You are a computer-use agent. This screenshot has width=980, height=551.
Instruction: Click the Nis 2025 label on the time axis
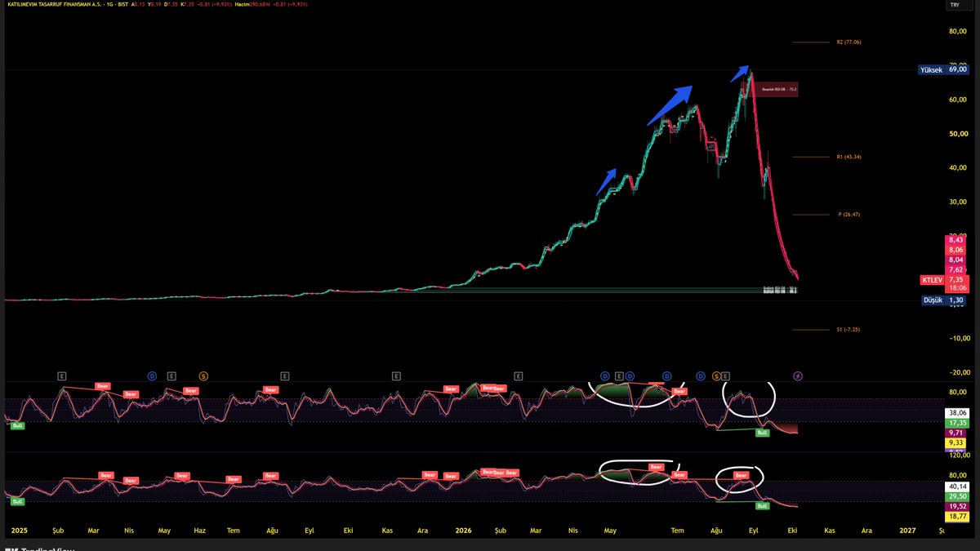click(x=128, y=530)
